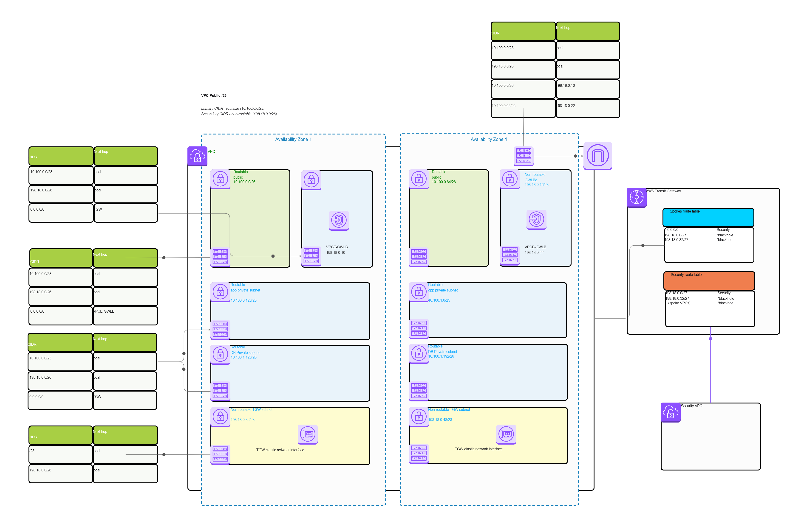804x532 pixels.
Task: Click TGW elastic network interface label in 198.18.0.32/28
Action: (280, 450)
